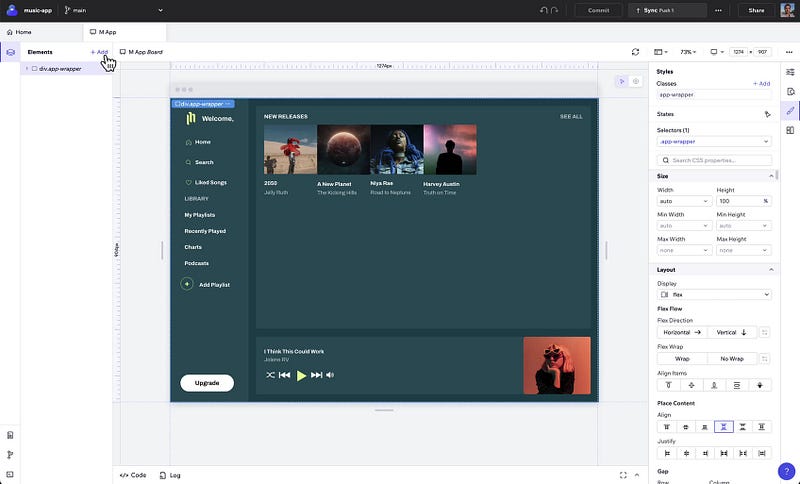Viewport: 800px width, 484px height.
Task: Open the styles brush panel icon
Action: tap(790, 111)
